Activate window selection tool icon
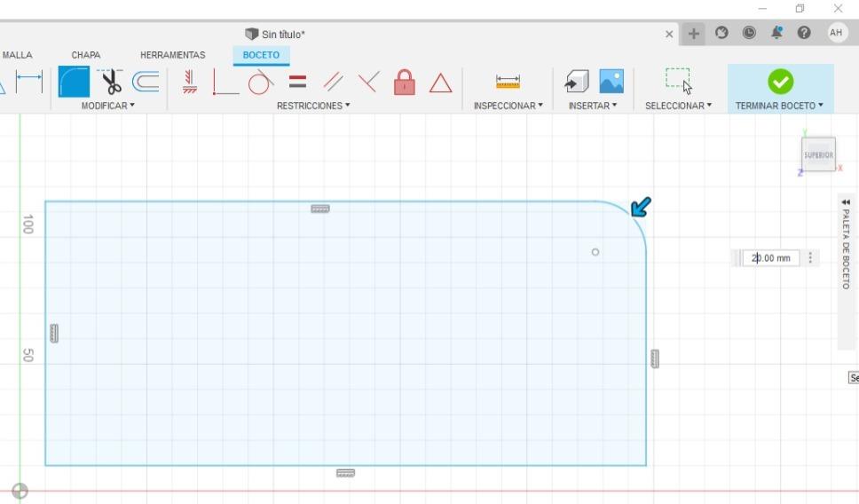The width and height of the screenshot is (859, 504). coord(680,81)
